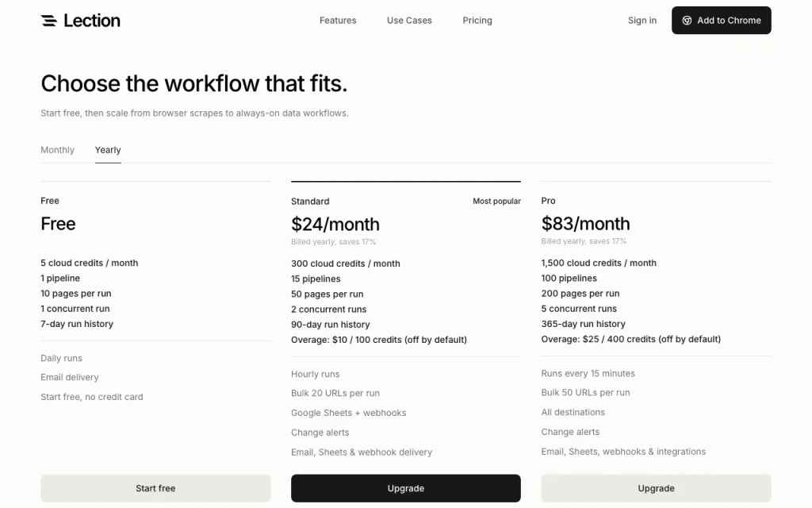Click the "Most popular" label
Viewport: 812px width, 508px height.
tap(496, 201)
